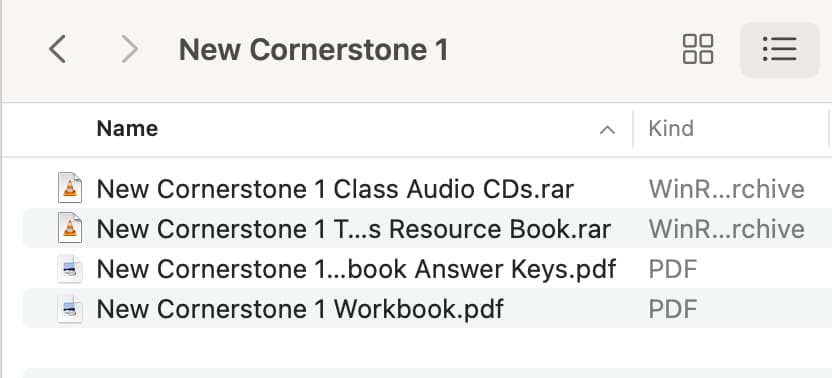Switch to list view

pyautogui.click(x=779, y=49)
